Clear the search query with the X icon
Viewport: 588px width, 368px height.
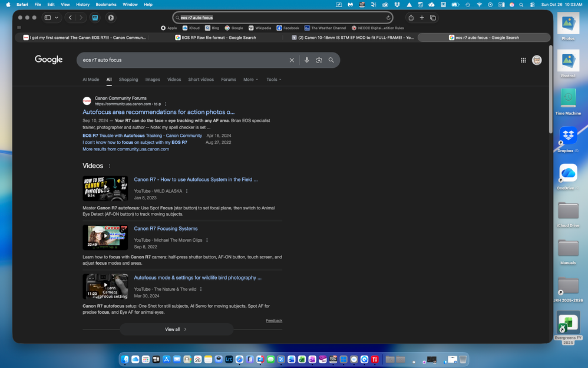click(x=292, y=60)
